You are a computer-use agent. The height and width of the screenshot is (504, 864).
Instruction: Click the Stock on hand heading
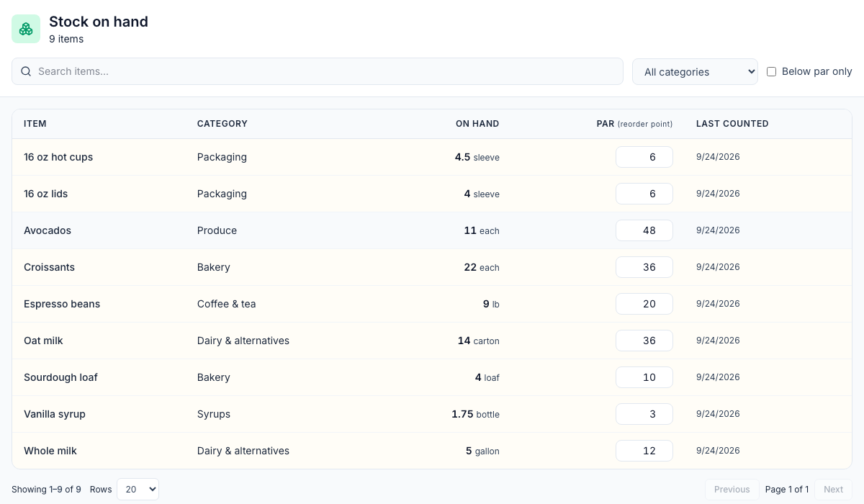(99, 22)
